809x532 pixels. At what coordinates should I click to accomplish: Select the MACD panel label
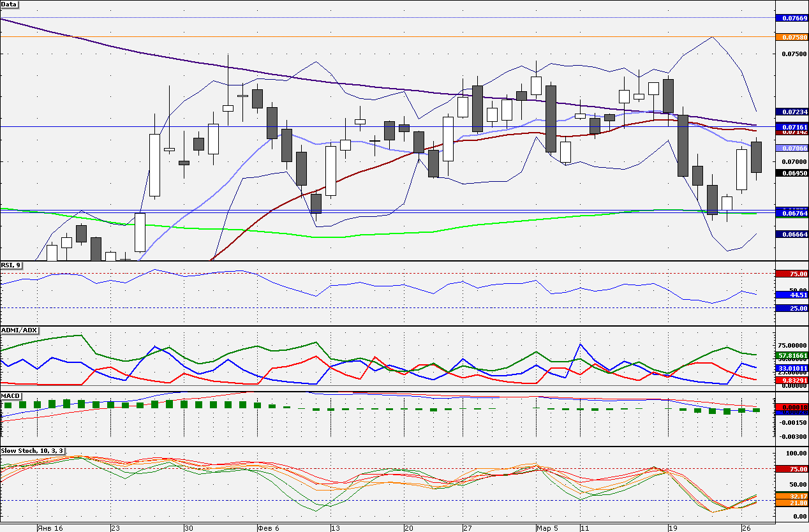pyautogui.click(x=11, y=395)
